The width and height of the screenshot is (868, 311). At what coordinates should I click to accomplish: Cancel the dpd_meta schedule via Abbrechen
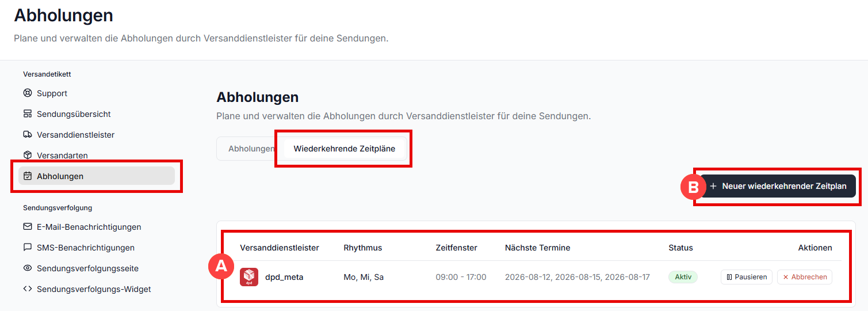coord(805,277)
